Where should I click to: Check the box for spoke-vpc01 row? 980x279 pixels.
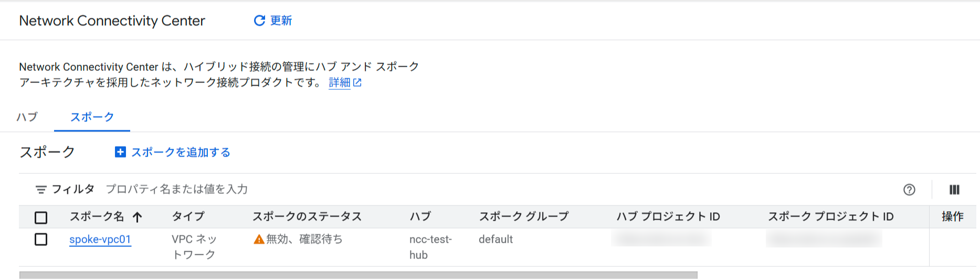click(41, 240)
